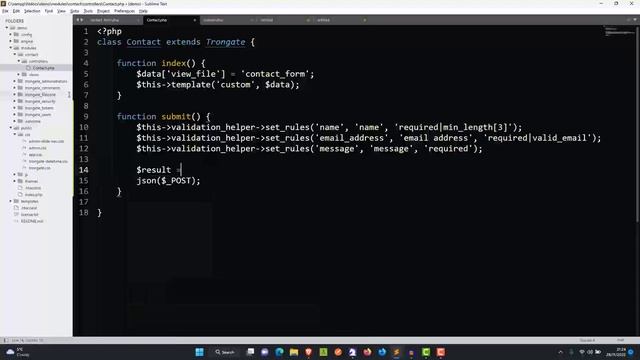Image resolution: width=640 pixels, height=360 pixels.
Task: Click the Spaces indentation setting in status bar
Action: pos(587,340)
